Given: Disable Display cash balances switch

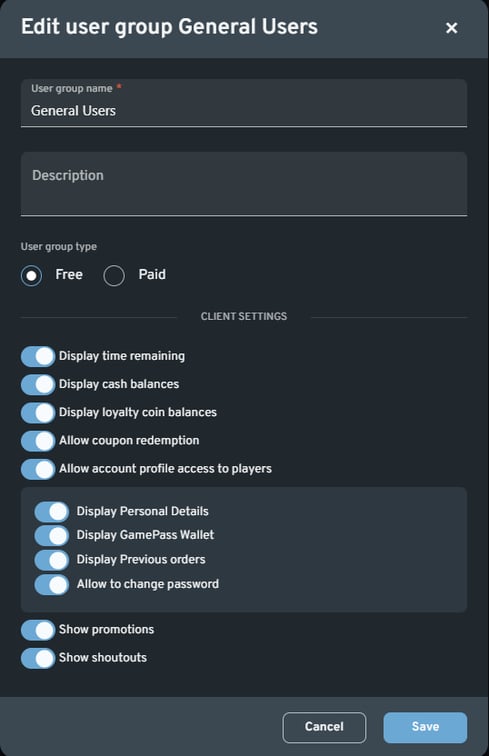Looking at the screenshot, I should (x=38, y=385).
